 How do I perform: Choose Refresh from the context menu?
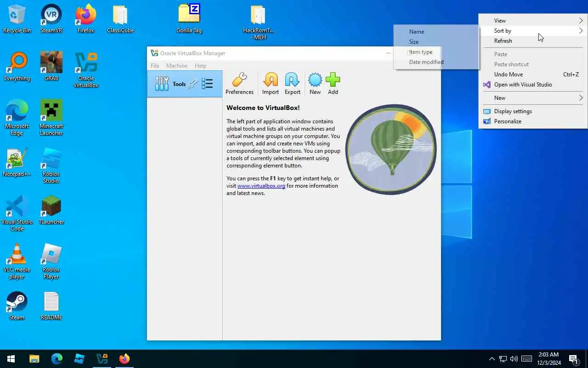[x=533, y=41]
